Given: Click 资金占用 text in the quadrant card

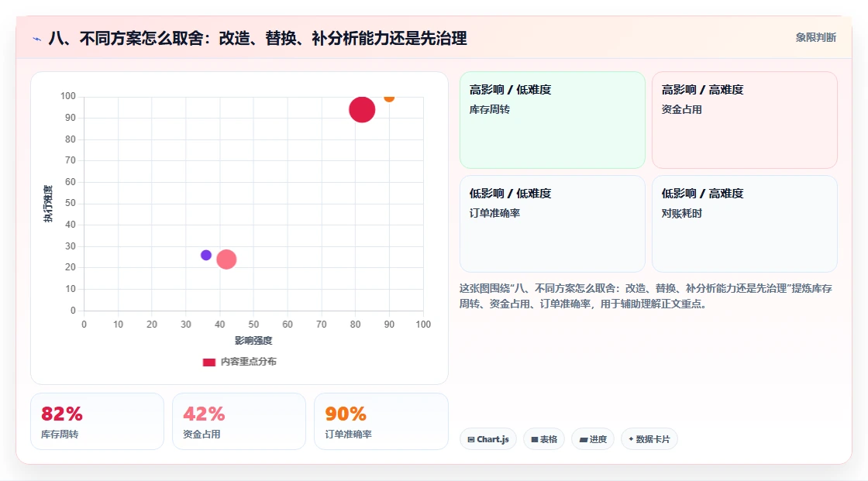Looking at the screenshot, I should [x=681, y=109].
